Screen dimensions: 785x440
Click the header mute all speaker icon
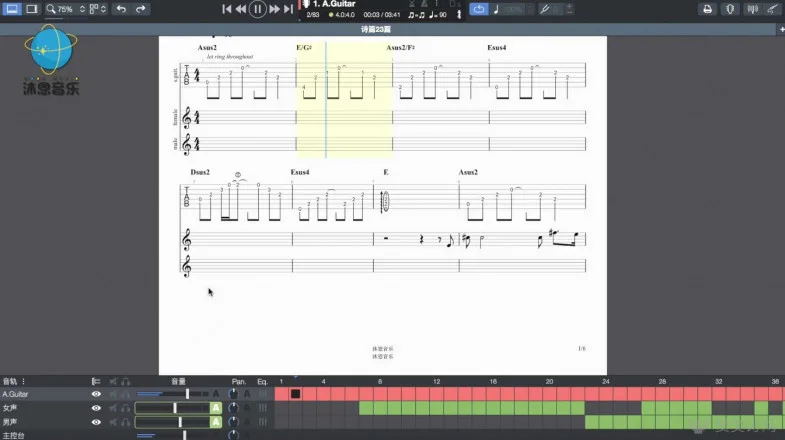point(113,381)
